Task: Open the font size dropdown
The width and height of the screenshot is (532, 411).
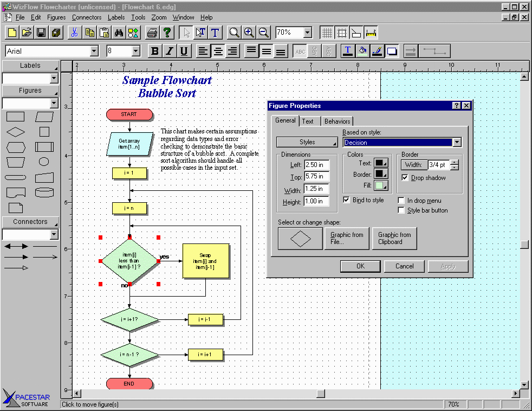Action: click(x=136, y=52)
